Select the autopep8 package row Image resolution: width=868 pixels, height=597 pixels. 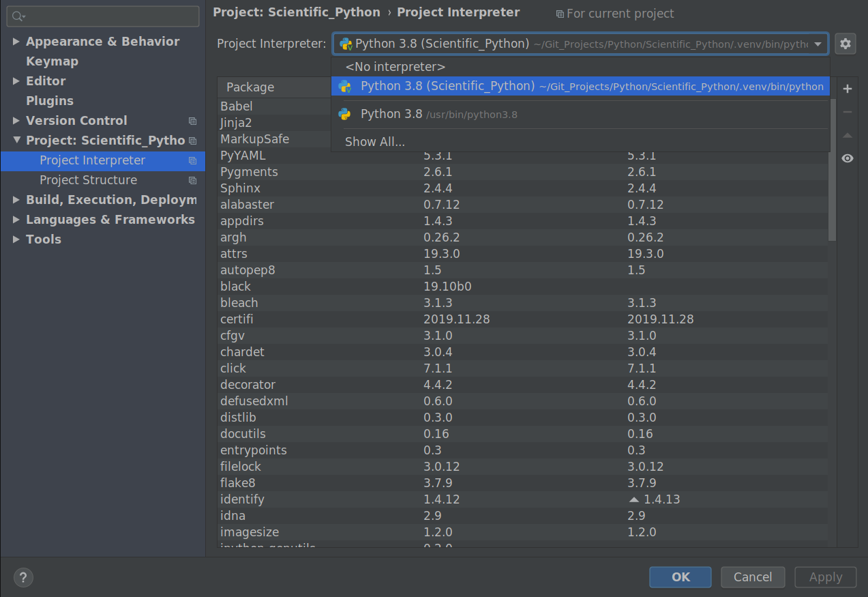coord(524,270)
